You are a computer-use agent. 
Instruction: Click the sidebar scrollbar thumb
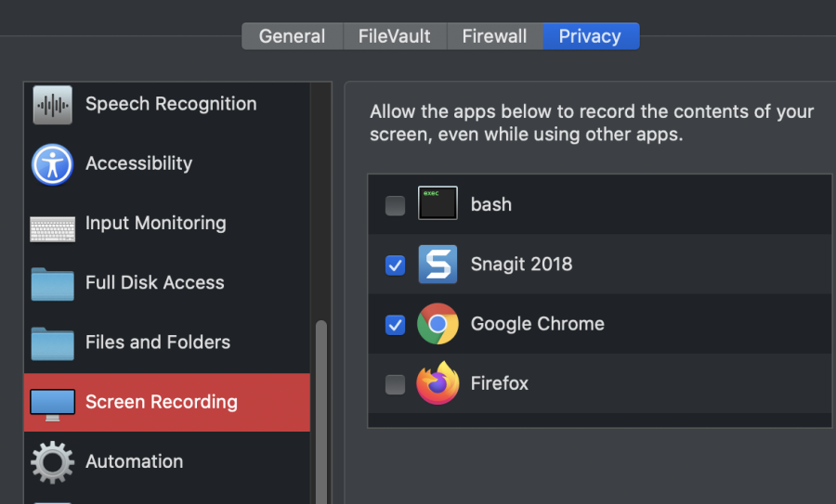click(320, 408)
